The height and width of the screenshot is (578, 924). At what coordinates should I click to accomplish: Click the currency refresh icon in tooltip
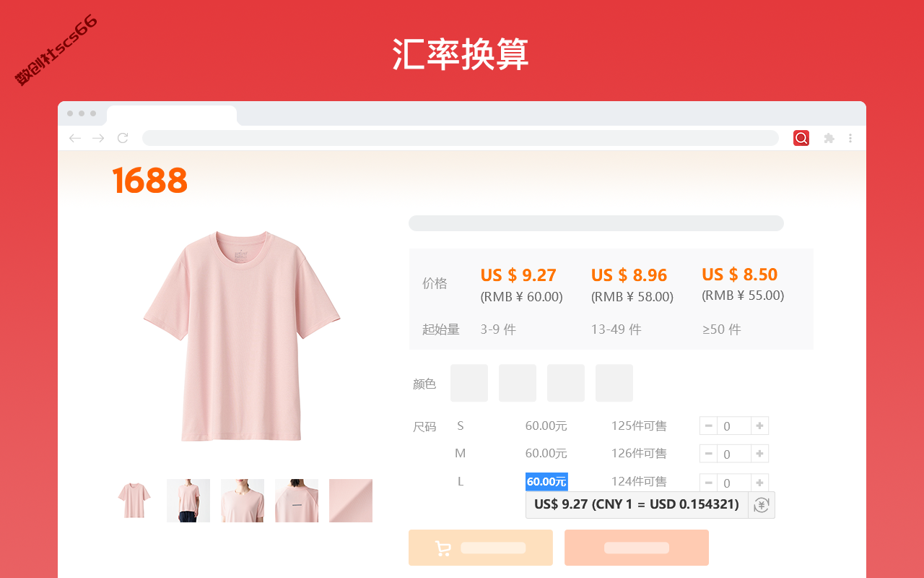(x=762, y=505)
